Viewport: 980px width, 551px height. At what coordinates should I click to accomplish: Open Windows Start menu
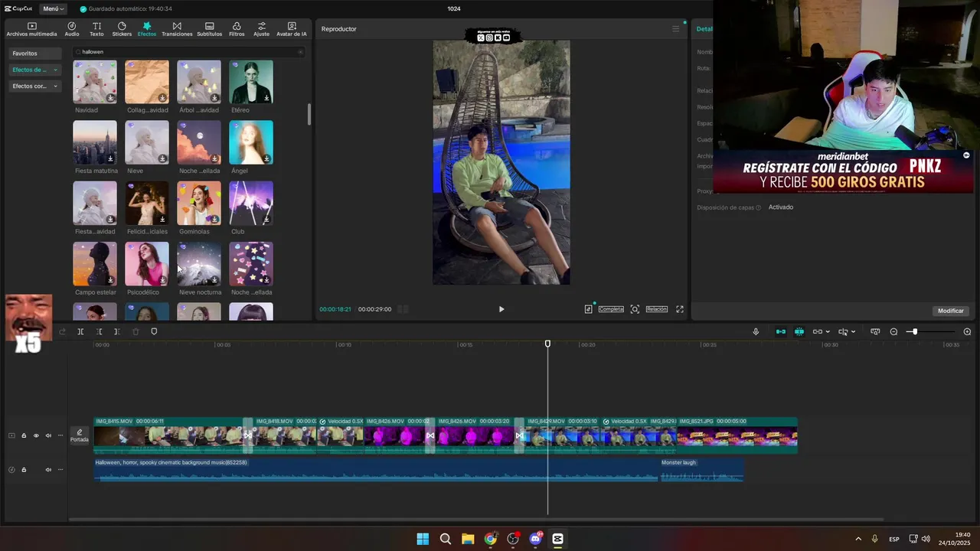[423, 539]
